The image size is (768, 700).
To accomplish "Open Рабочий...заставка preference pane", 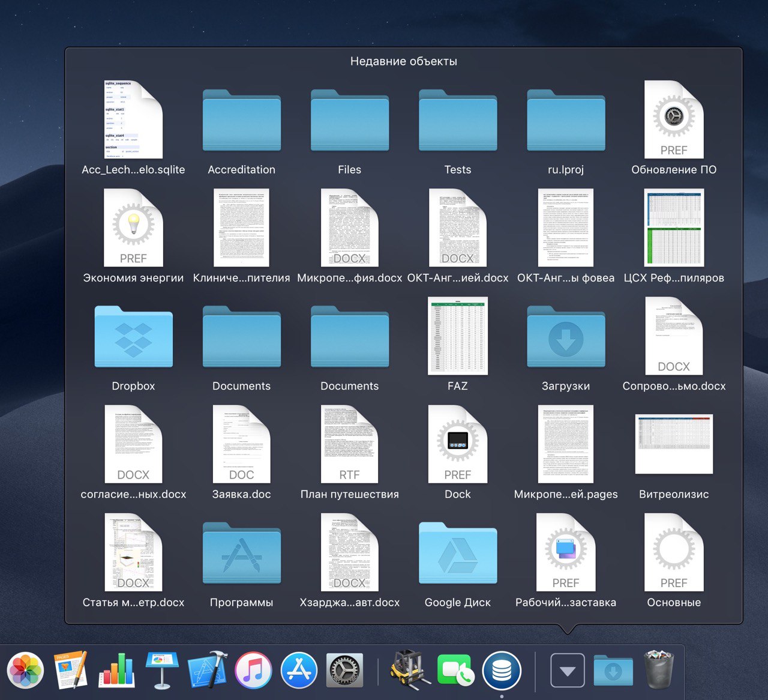I will 565,552.
